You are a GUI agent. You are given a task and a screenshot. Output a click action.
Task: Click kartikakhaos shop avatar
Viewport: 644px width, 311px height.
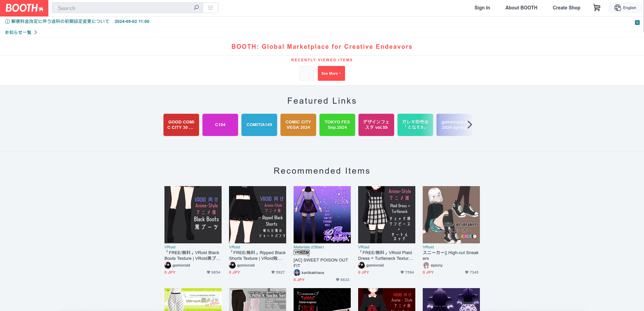(297, 273)
